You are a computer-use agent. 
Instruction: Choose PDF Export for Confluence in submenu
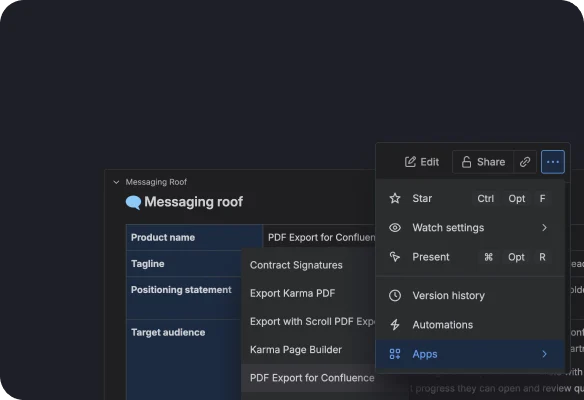(x=312, y=378)
